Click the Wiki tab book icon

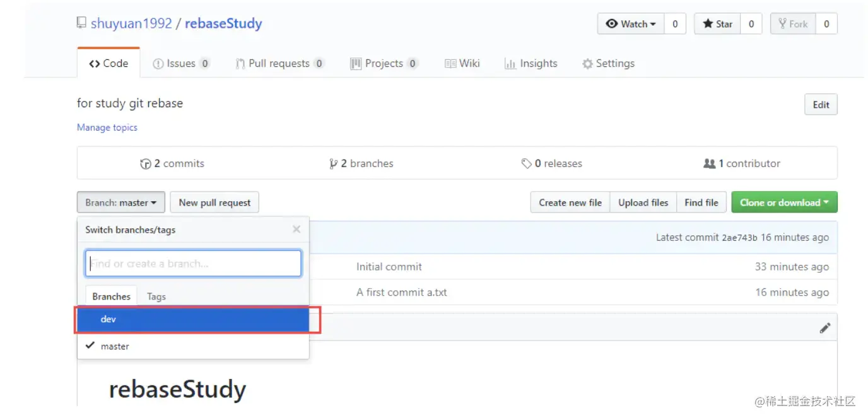point(450,64)
